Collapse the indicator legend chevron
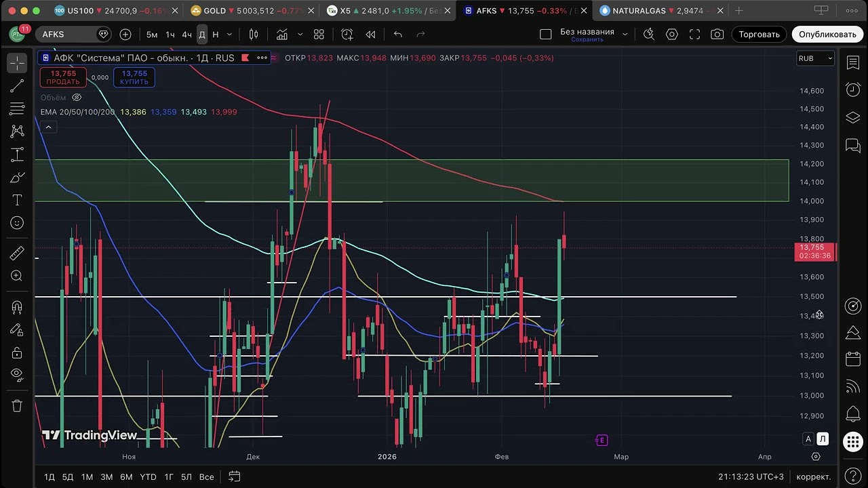 [48, 127]
